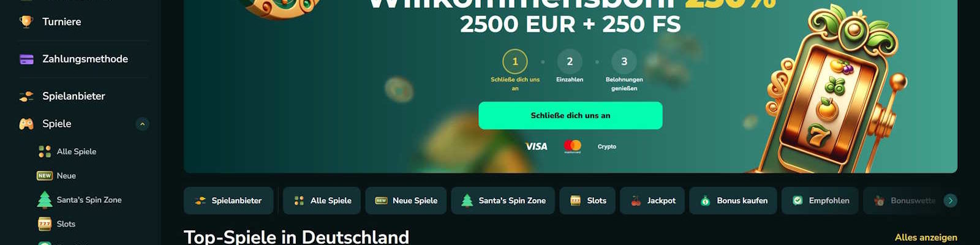Click the Jackpot cherry icon
Image resolution: width=980 pixels, height=245 pixels.
(x=636, y=200)
